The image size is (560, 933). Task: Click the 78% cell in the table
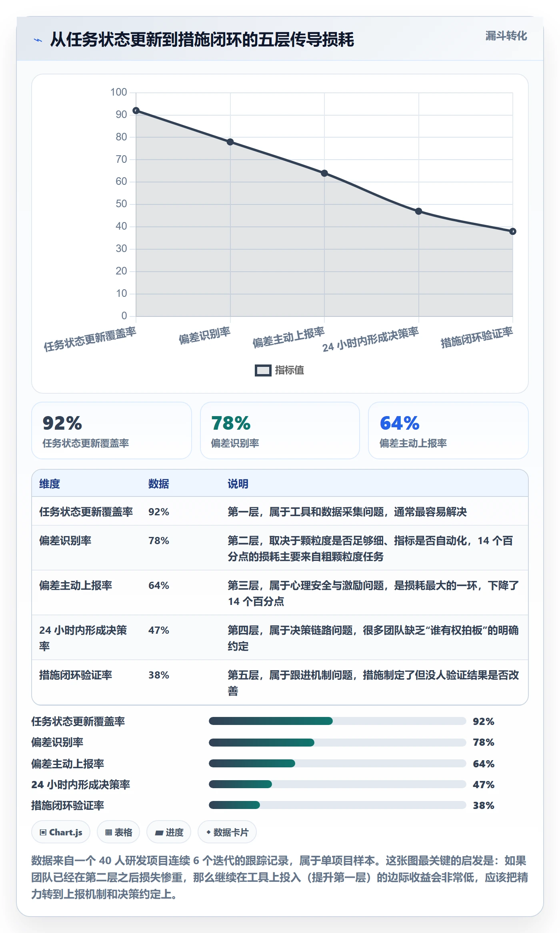point(159,541)
